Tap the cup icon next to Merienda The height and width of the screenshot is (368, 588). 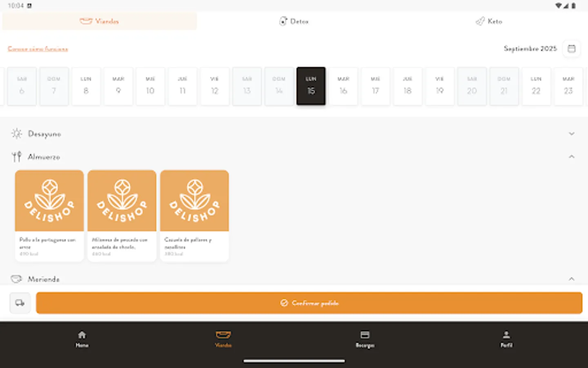point(15,278)
